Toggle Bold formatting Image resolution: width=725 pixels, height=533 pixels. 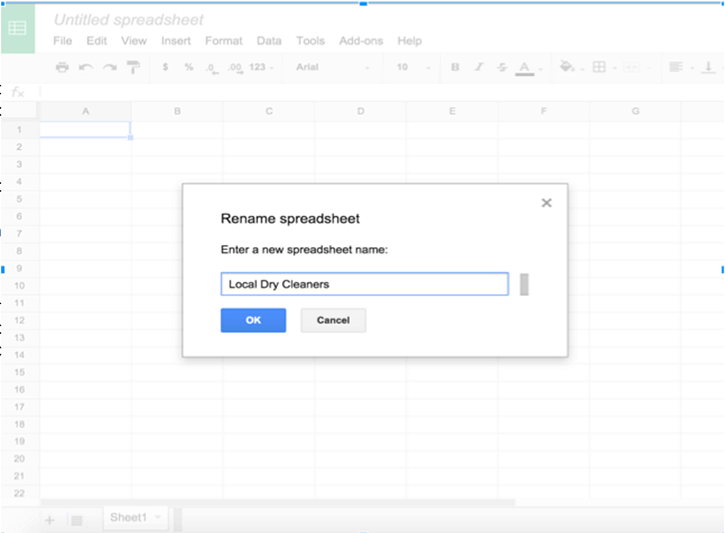455,67
